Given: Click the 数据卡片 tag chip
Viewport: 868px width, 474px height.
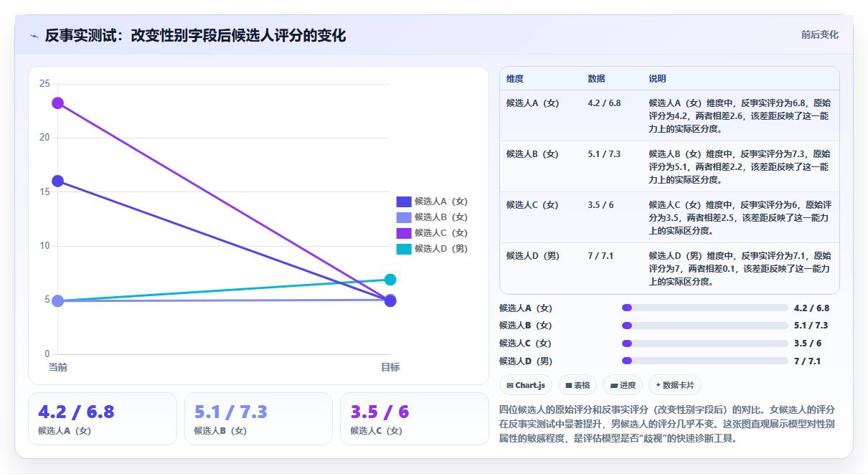Looking at the screenshot, I should pyautogui.click(x=675, y=385).
